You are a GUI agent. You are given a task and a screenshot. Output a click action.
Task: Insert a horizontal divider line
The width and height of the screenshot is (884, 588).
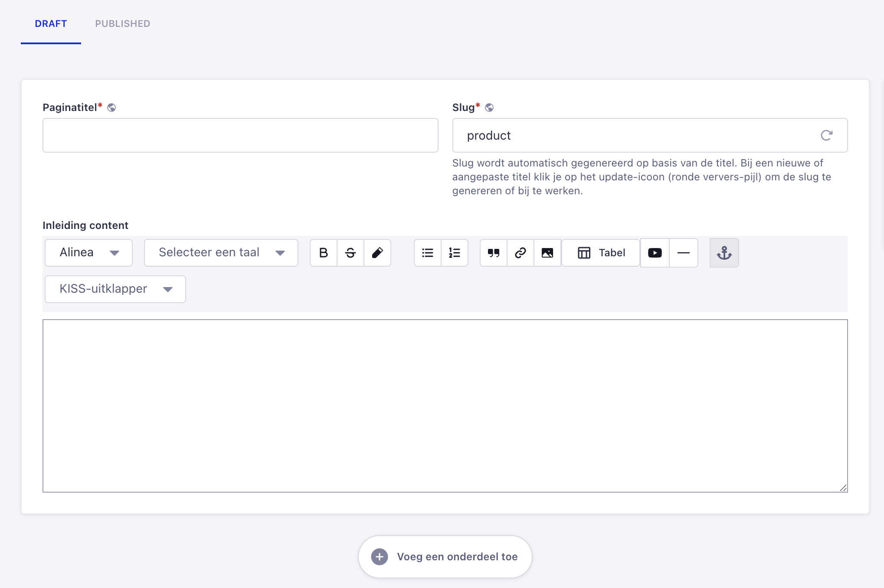click(684, 253)
